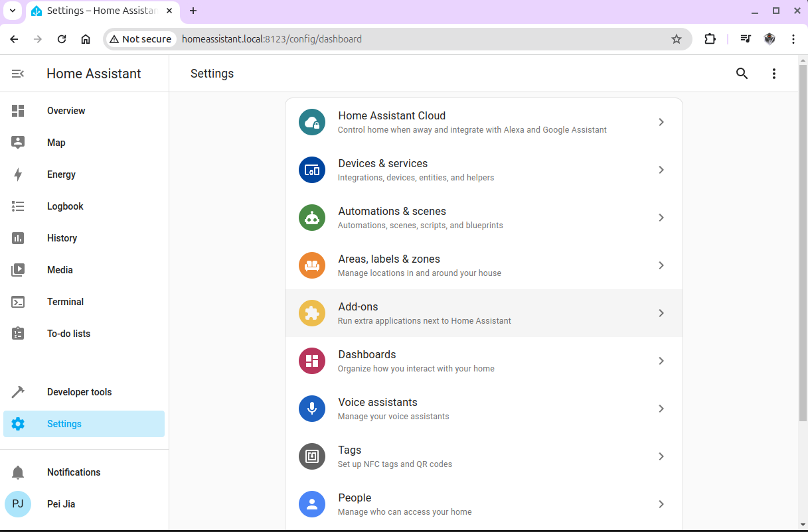808x532 pixels.
Task: Open Devices & services settings
Action: point(484,170)
